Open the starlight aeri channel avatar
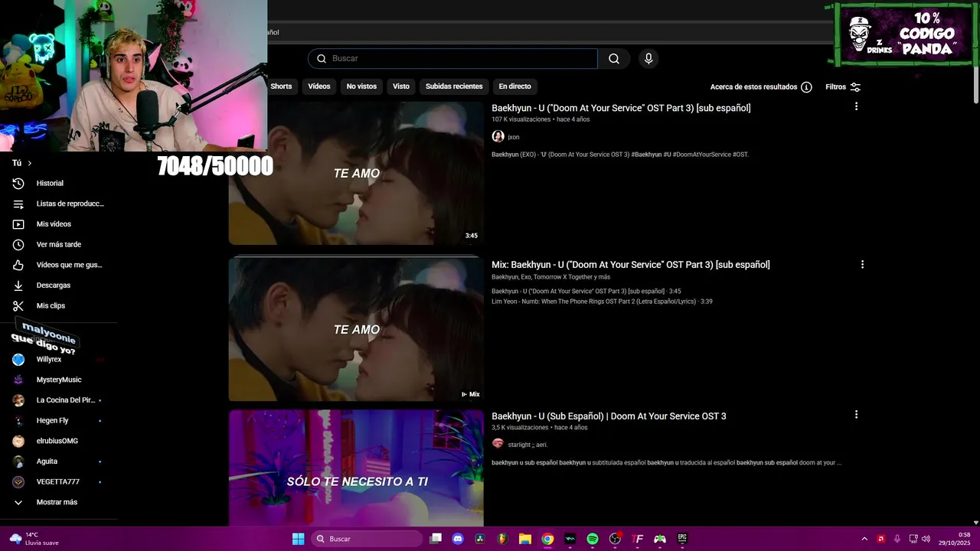 pyautogui.click(x=498, y=444)
